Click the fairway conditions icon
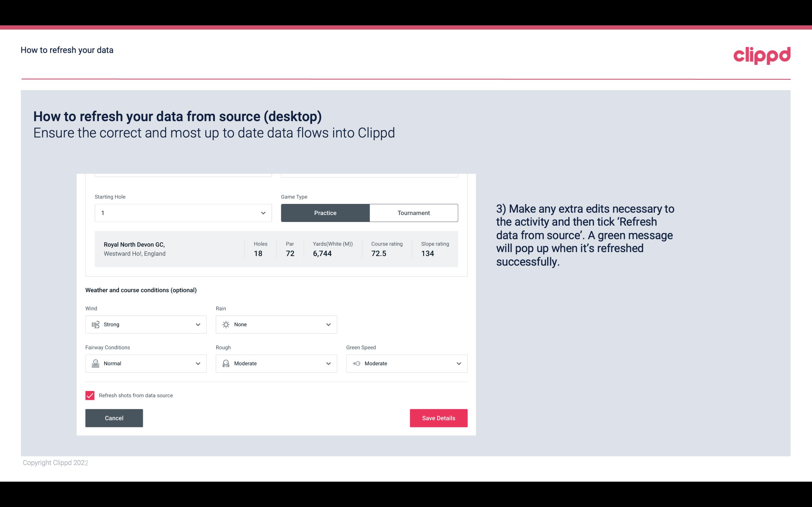Viewport: 812px width, 507px height. (x=95, y=363)
